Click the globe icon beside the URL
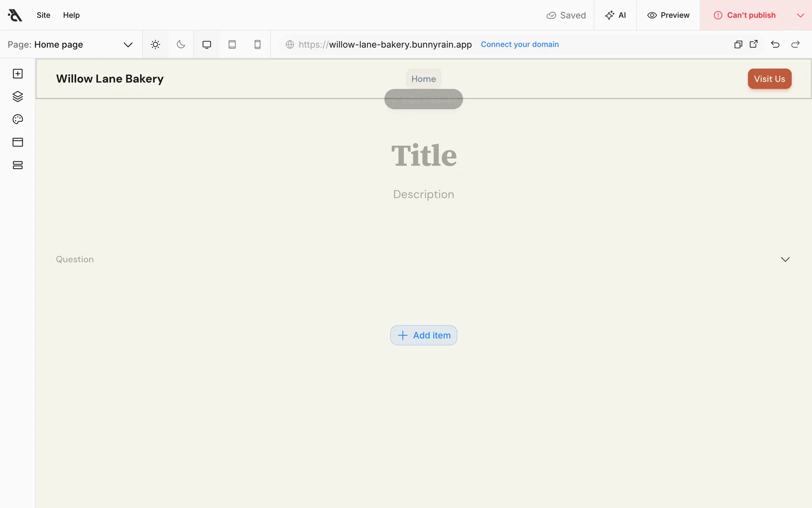The height and width of the screenshot is (508, 812). coord(290,45)
